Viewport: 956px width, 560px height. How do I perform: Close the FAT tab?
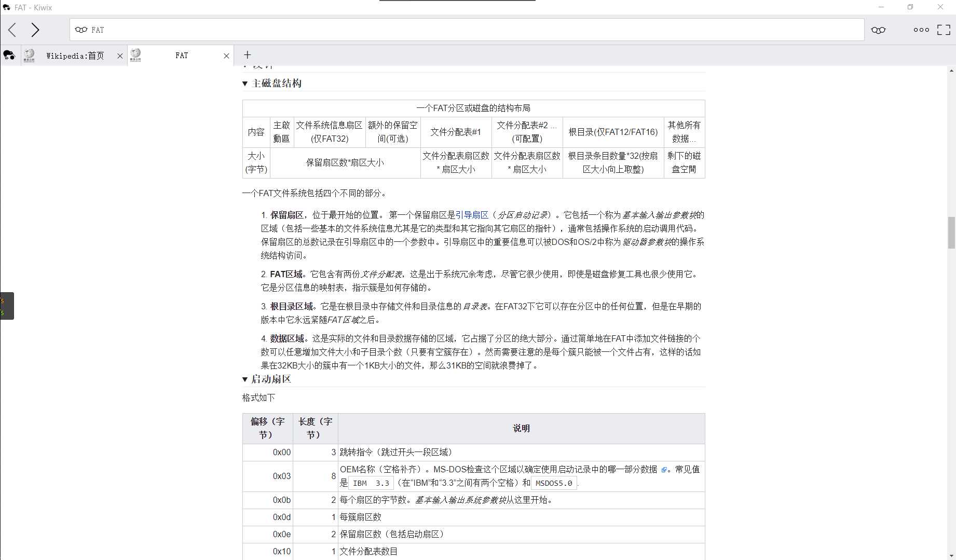click(x=226, y=56)
